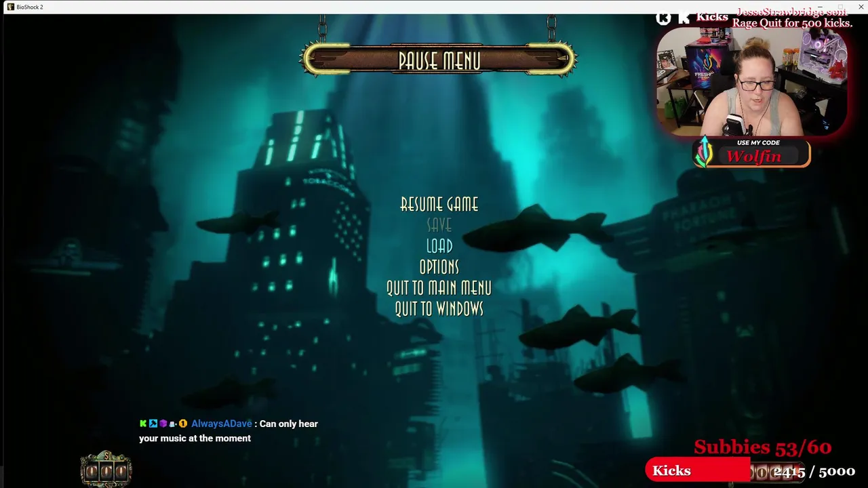The image size is (868, 488).
Task: Click the streamer webcam overlay
Action: point(751,81)
